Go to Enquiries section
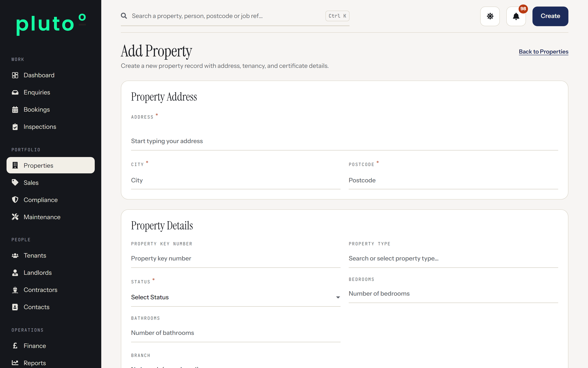Screen dimensions: 588x368 pos(51,92)
